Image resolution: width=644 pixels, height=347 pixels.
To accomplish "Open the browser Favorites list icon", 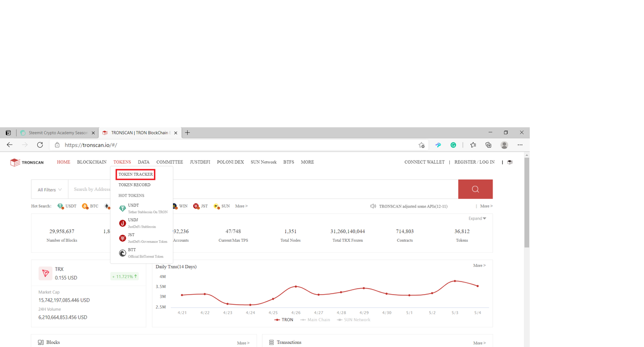I will [x=473, y=145].
